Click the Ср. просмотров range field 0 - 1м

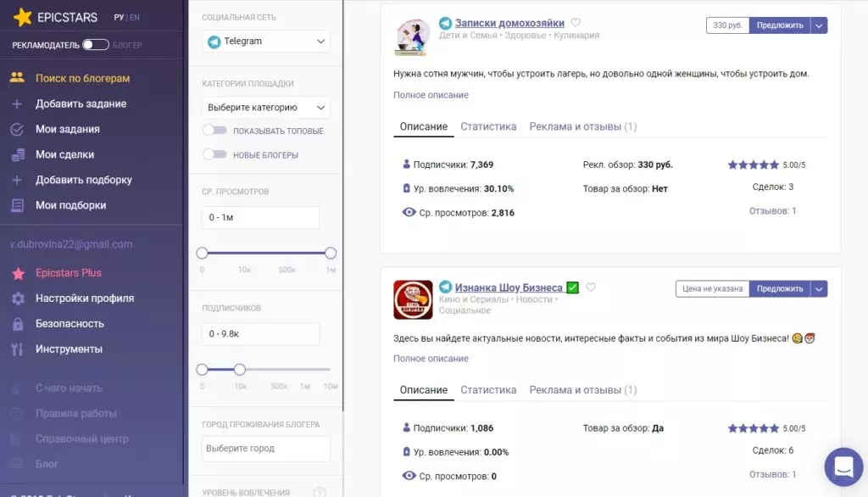[260, 217]
